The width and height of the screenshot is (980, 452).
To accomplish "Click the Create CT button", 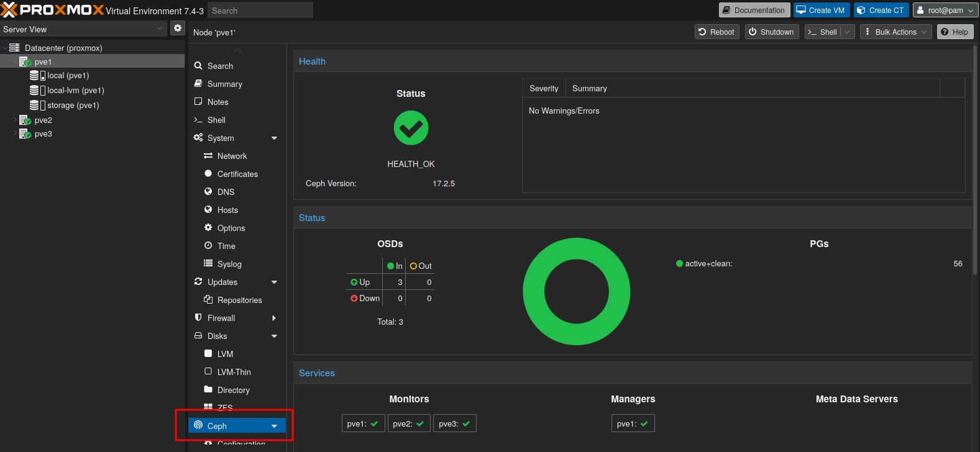I will pyautogui.click(x=881, y=10).
